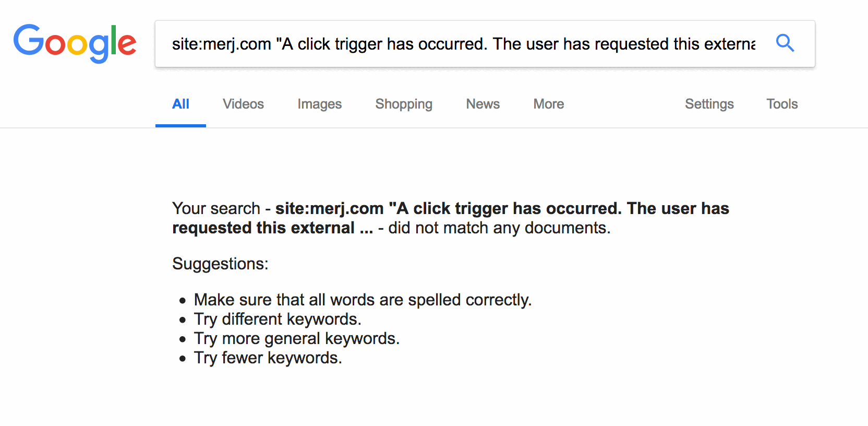This screenshot has height=426, width=868.
Task: Open the Settings dropdown menu
Action: [x=709, y=104]
